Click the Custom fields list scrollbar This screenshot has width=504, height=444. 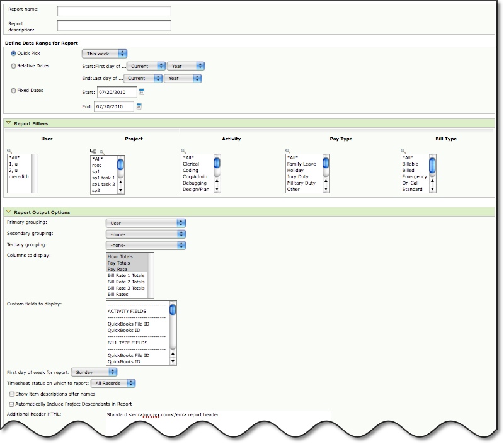(173, 334)
